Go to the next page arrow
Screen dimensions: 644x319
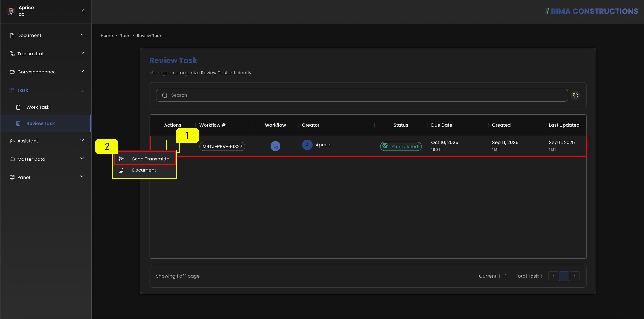pyautogui.click(x=575, y=276)
